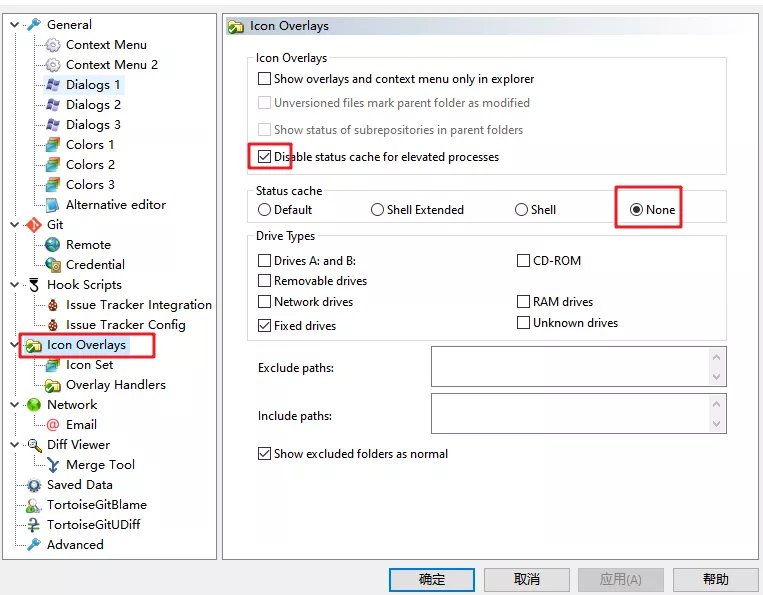The height and width of the screenshot is (595, 763).
Task: Click the Git logo icon
Action: point(34,225)
